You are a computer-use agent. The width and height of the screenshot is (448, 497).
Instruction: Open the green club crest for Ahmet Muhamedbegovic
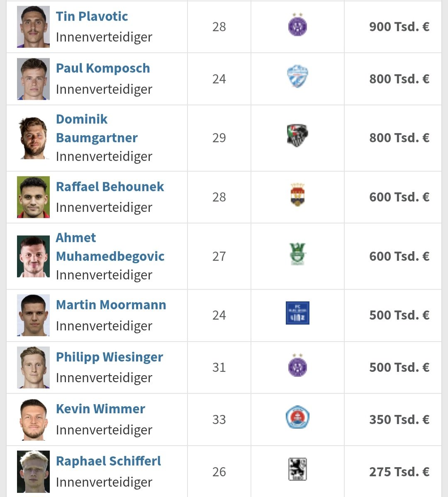click(297, 254)
